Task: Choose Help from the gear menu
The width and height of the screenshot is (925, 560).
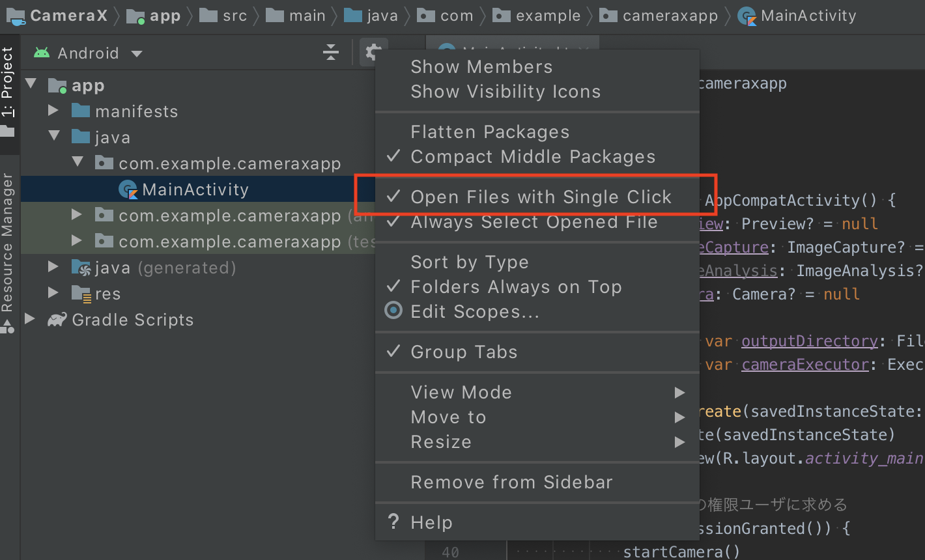Action: pyautogui.click(x=537, y=523)
